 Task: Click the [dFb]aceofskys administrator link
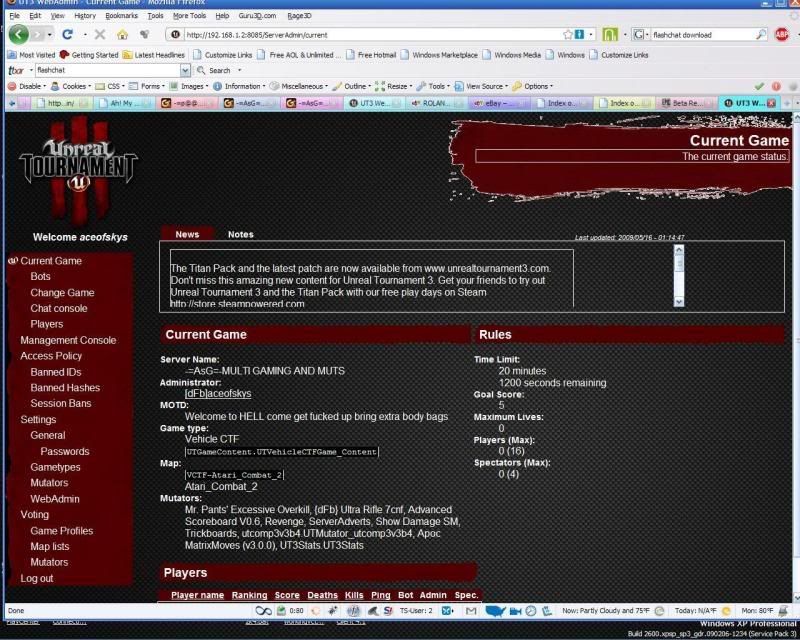[x=218, y=393]
